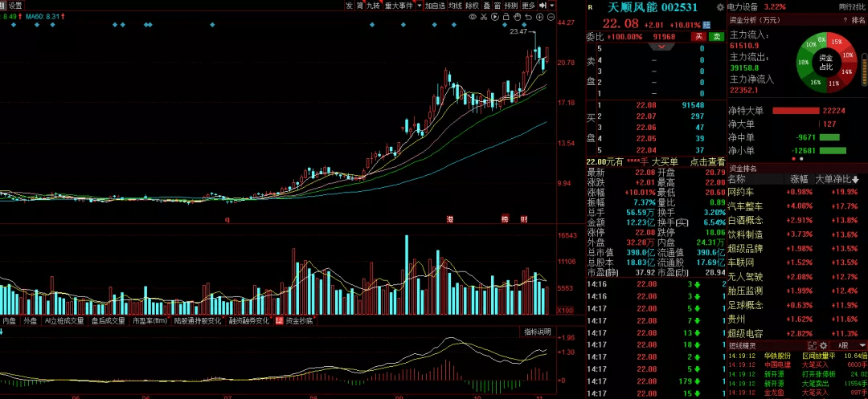Click the 电力设备 sector link

743,7
